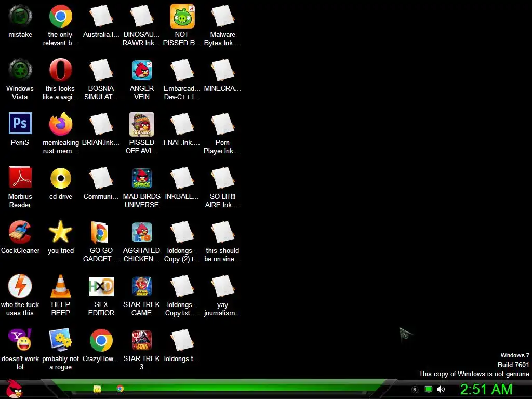The image size is (532, 399).
Task: Show hidden tray icons arrow
Action: click(415, 390)
